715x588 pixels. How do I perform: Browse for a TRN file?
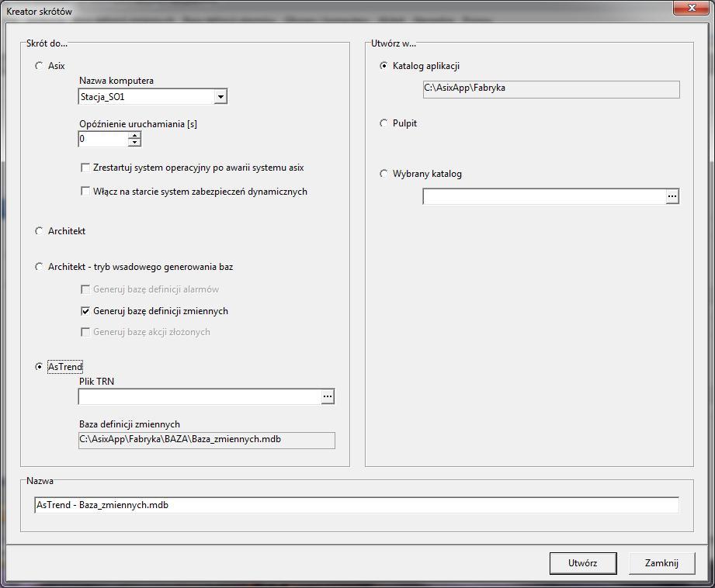tap(328, 396)
